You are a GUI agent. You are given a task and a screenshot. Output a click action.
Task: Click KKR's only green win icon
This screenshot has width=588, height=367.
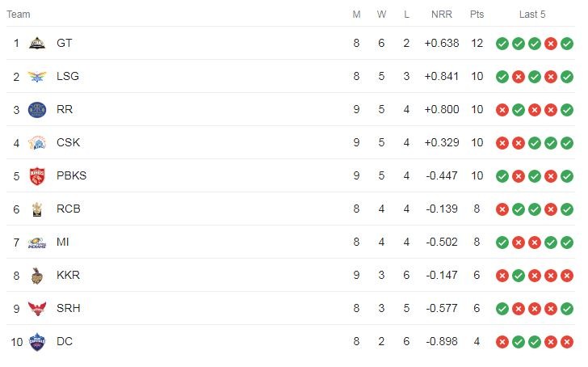[519, 276]
